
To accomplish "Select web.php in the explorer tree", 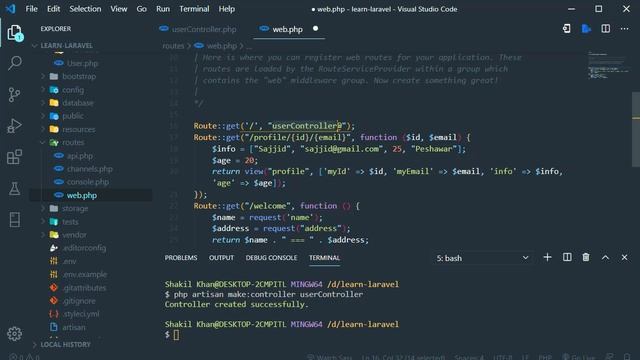I will (x=82, y=196).
